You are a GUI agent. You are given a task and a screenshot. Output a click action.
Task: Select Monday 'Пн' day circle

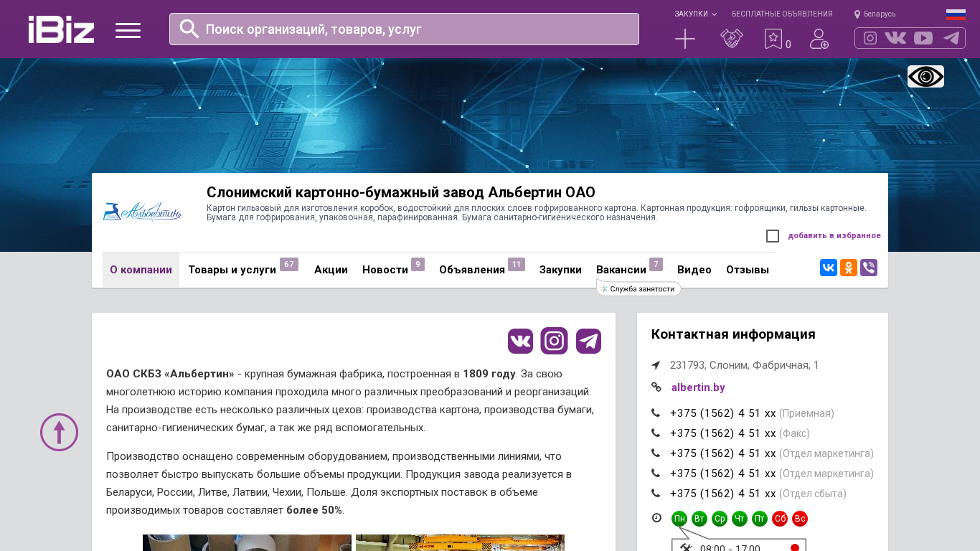679,519
